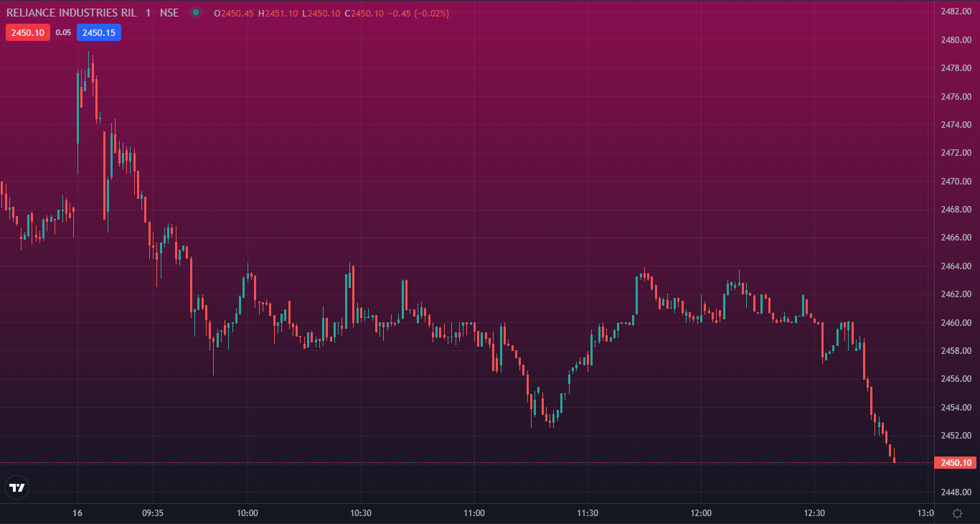Click the red sell price 2450.10 button
The height and width of the screenshot is (524, 980).
28,32
